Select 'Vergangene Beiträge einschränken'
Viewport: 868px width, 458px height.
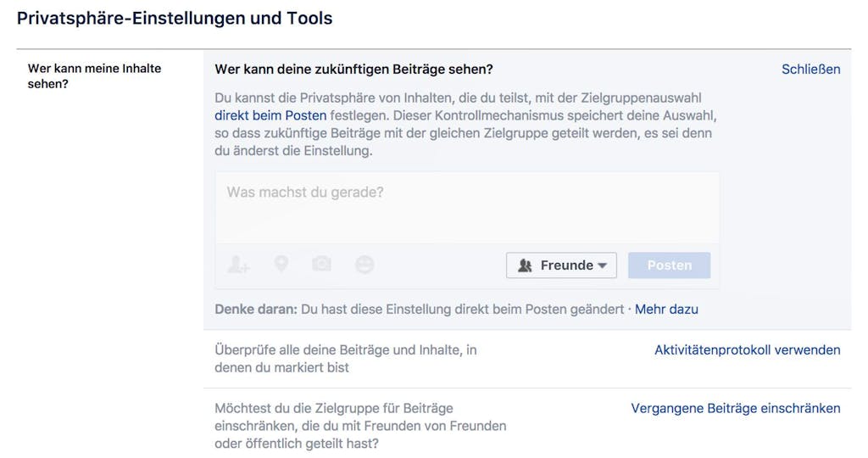736,408
